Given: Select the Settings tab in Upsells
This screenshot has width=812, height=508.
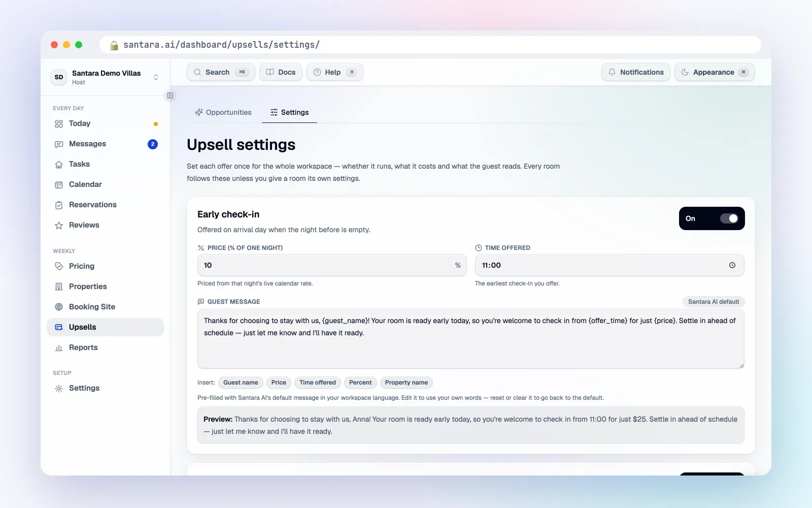Looking at the screenshot, I should pyautogui.click(x=289, y=112).
